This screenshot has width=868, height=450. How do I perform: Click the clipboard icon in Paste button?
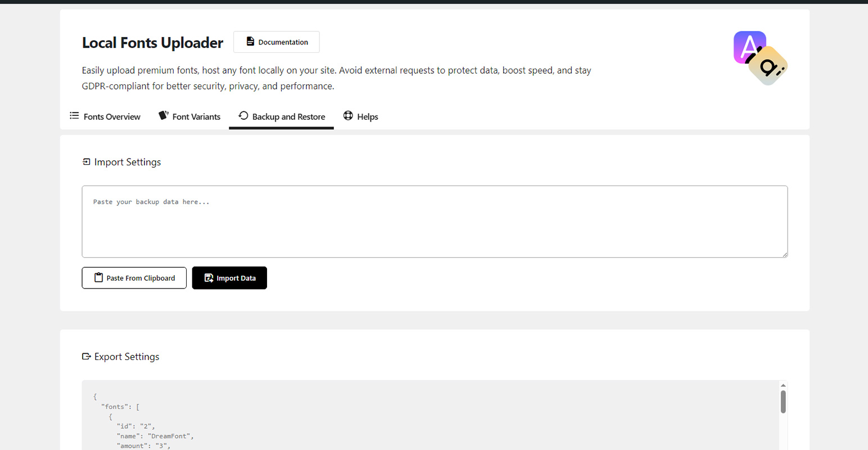pos(98,277)
